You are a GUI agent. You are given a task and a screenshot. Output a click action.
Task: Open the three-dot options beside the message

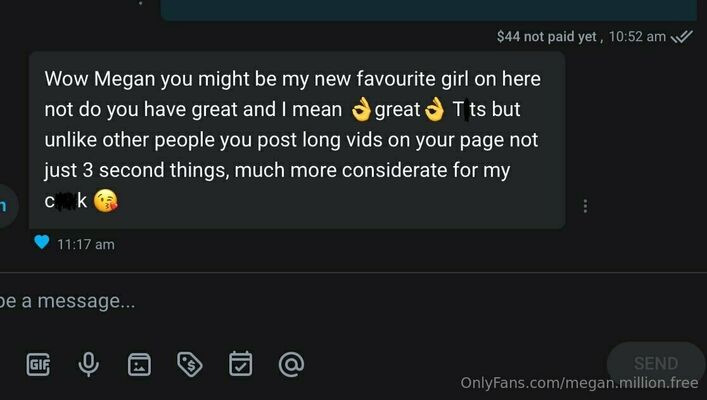click(x=585, y=206)
